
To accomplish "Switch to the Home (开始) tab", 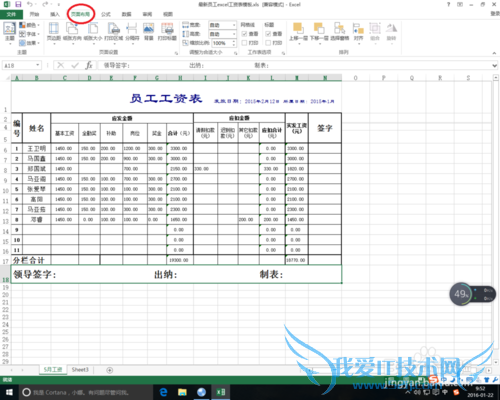I will pyautogui.click(x=34, y=14).
